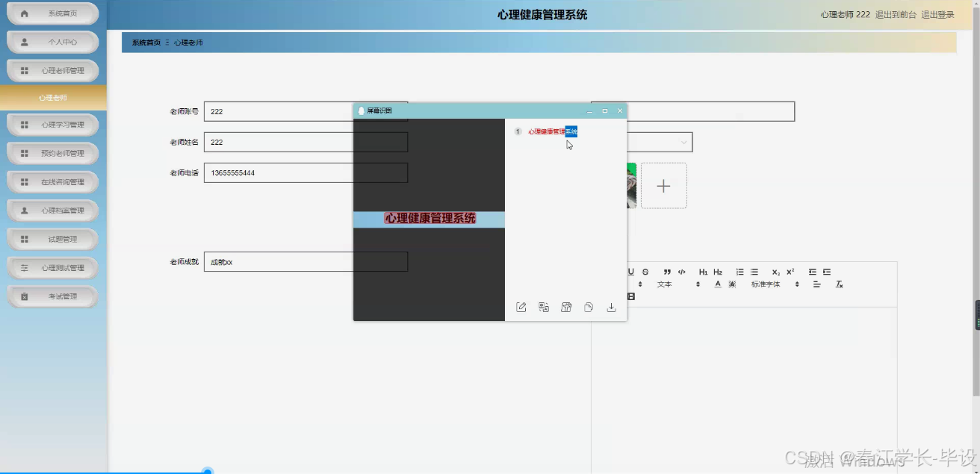The image size is (980, 474).
Task: Open the text background color picker
Action: tap(732, 284)
